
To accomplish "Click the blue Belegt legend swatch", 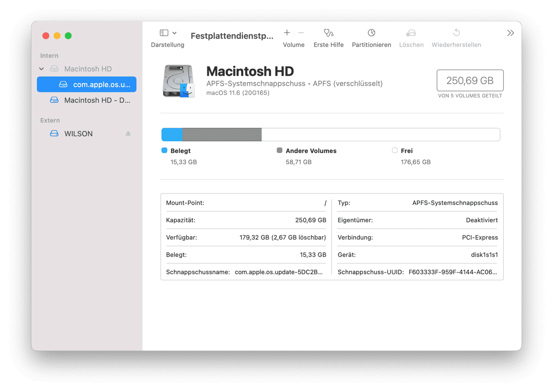I will [165, 150].
